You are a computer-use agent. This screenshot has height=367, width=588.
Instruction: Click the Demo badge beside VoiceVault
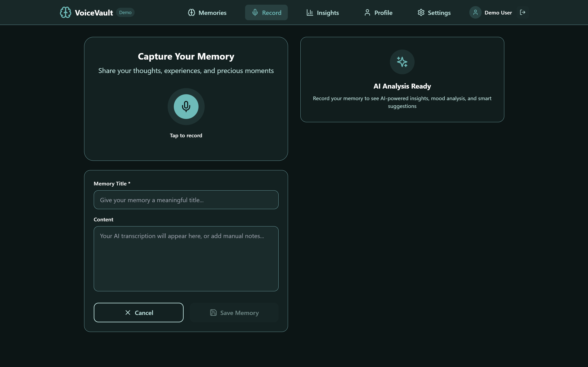pos(125,12)
